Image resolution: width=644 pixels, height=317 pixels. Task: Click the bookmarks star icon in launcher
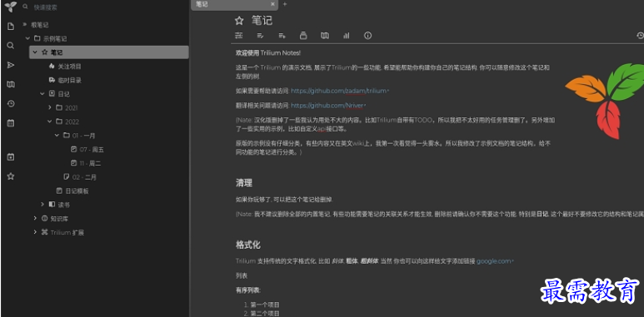(11, 176)
